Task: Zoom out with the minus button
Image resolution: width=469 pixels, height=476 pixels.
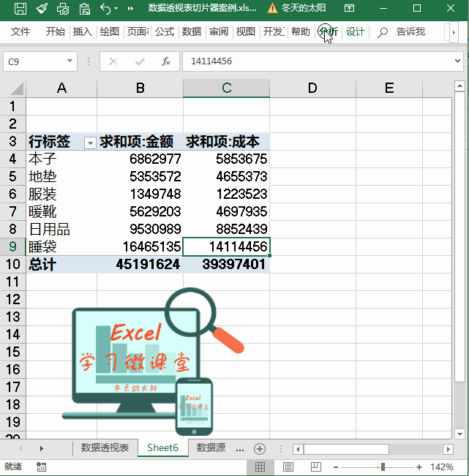Action: (336, 467)
